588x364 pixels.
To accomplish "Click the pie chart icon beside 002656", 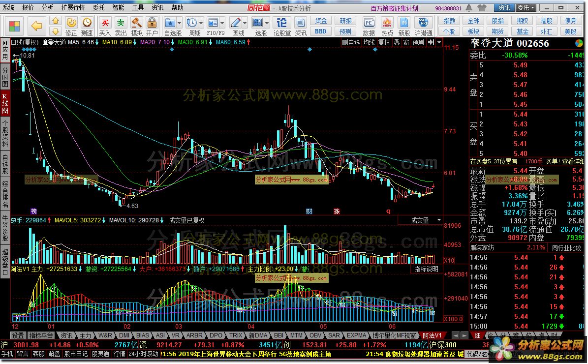I will (579, 43).
